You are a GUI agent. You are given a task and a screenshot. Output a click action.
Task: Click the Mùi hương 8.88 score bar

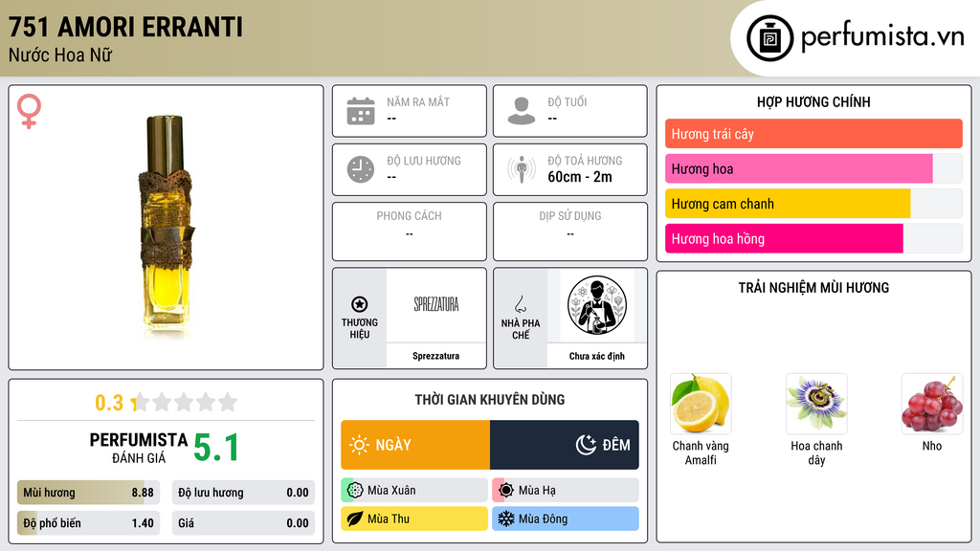[88, 493]
